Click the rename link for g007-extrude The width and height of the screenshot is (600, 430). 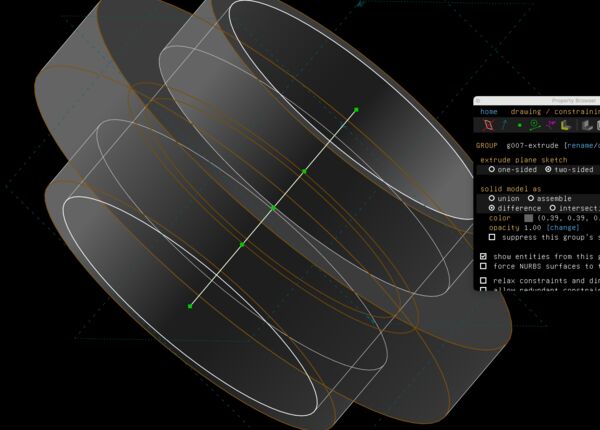click(x=582, y=146)
